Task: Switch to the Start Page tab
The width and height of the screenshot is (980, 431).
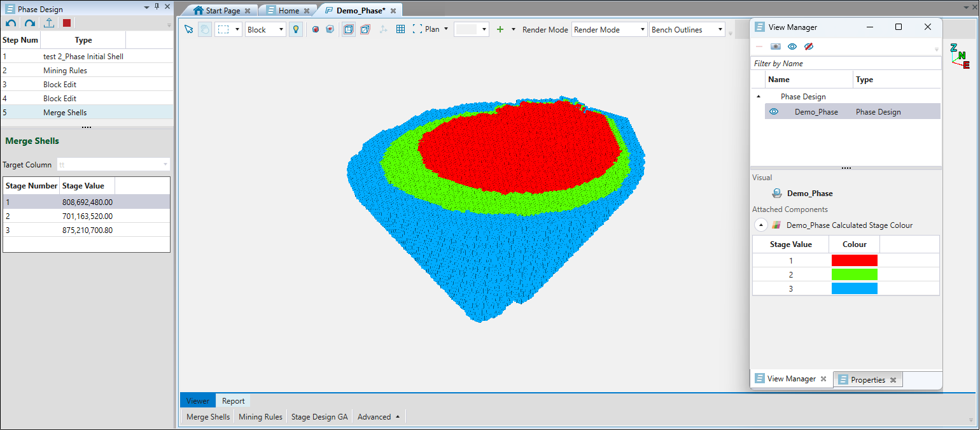Action: pyautogui.click(x=223, y=11)
